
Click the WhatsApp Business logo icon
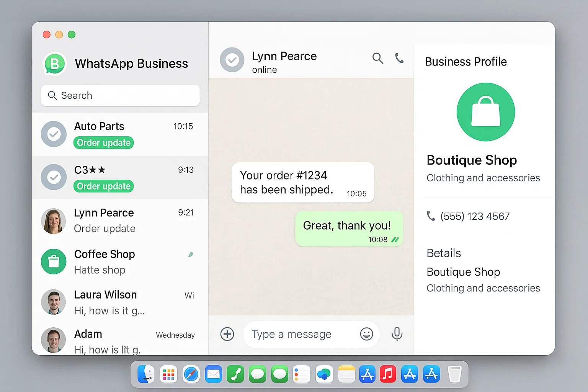tap(55, 64)
